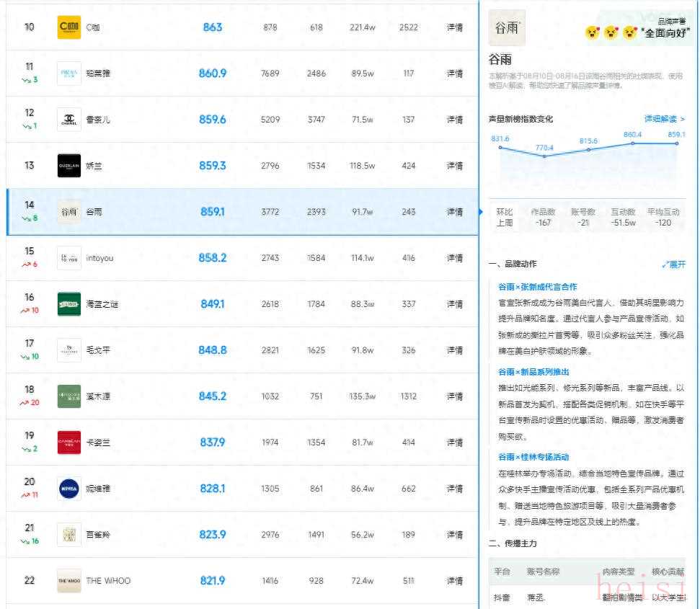
Task: Select the 815.6 point on the trend chart
Action: (x=588, y=149)
